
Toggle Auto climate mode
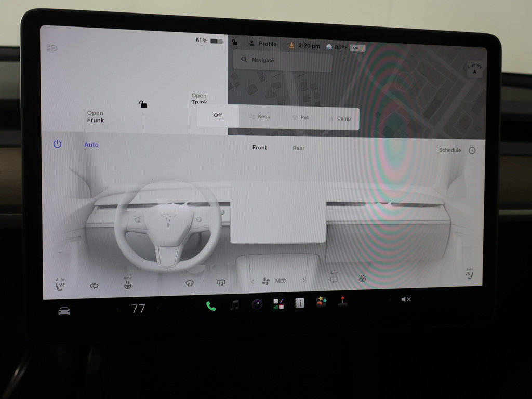coord(91,145)
